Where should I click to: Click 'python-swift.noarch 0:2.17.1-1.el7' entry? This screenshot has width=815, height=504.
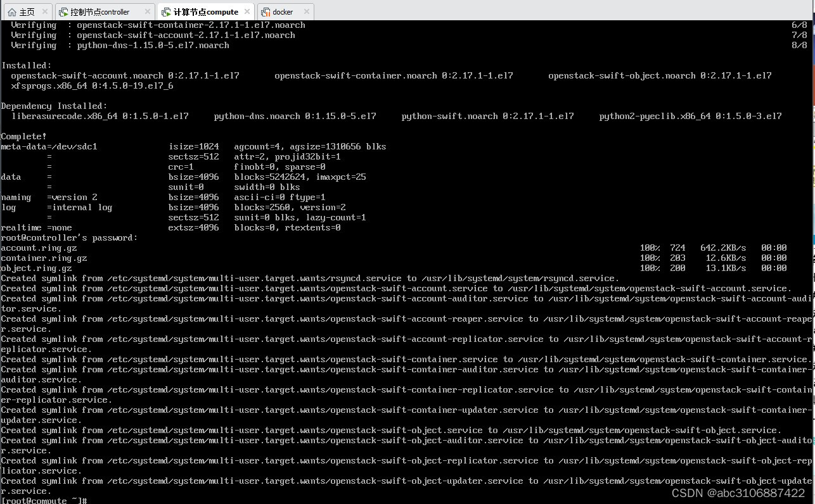487,117
